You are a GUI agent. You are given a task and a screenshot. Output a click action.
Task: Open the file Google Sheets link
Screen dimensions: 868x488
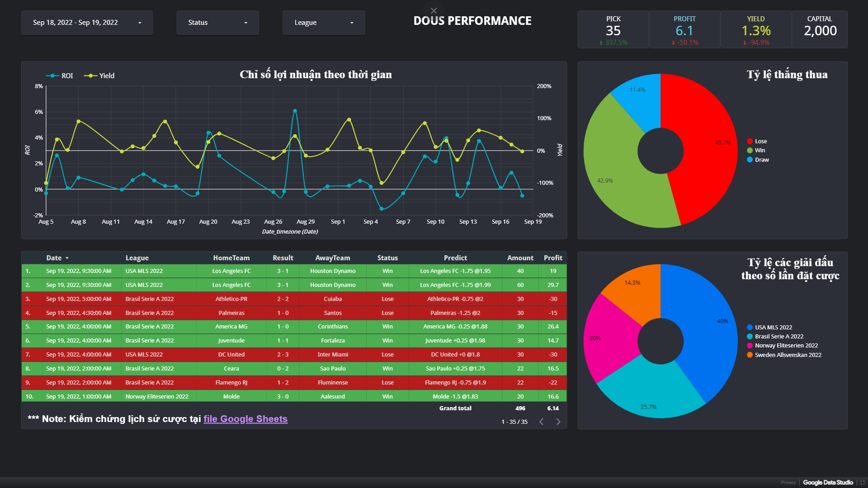pos(245,419)
